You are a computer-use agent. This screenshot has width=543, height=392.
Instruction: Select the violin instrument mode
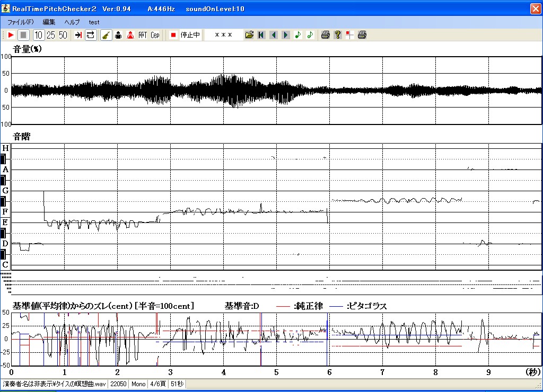[106, 35]
